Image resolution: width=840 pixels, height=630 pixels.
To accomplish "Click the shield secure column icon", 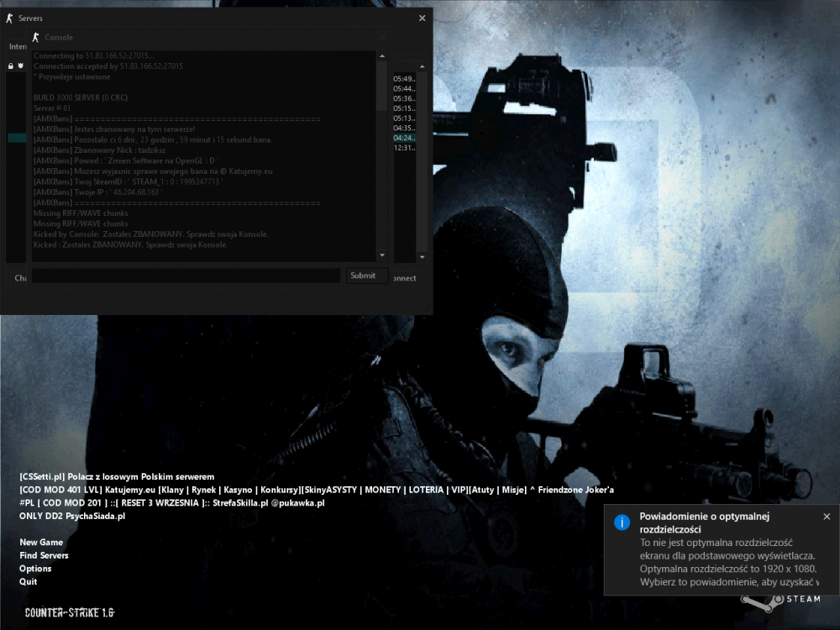I will [x=21, y=66].
